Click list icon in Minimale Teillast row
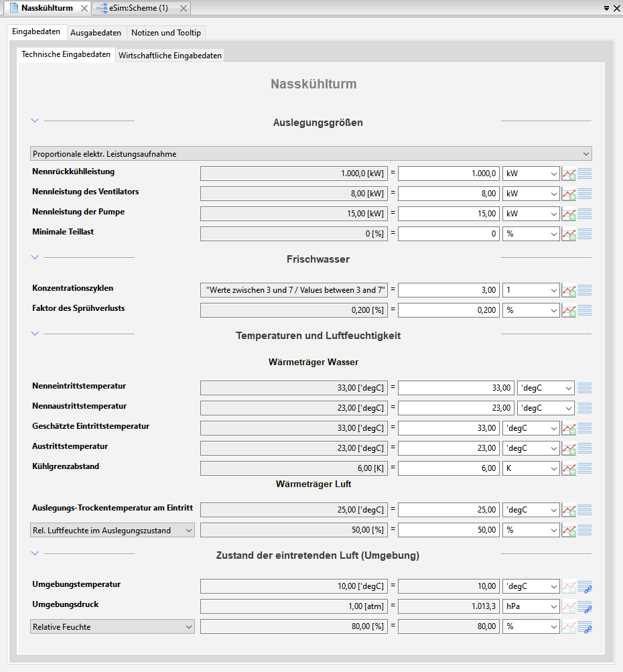 pyautogui.click(x=585, y=234)
